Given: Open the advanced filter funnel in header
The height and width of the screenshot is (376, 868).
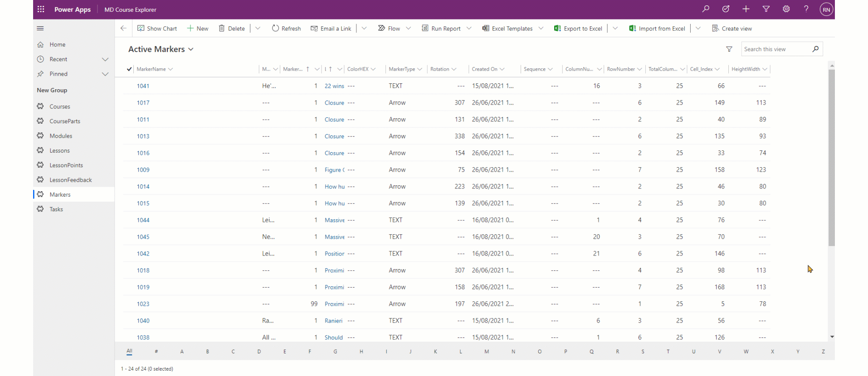Looking at the screenshot, I should [766, 9].
